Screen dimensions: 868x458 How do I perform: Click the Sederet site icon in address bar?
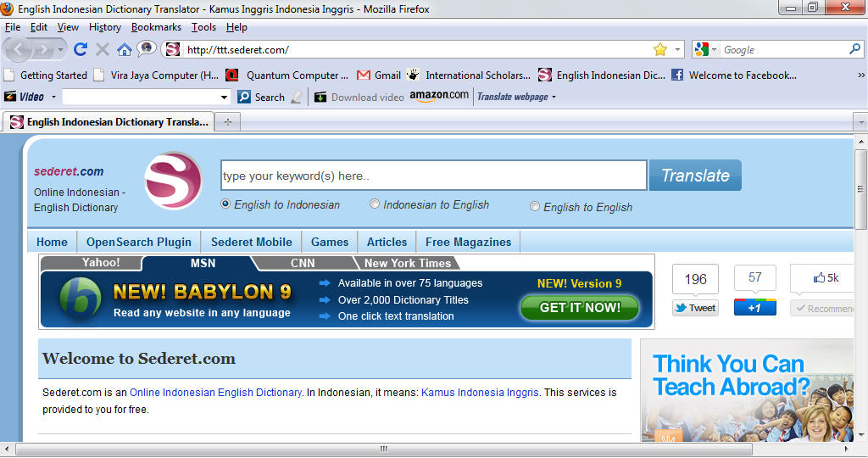tap(173, 49)
